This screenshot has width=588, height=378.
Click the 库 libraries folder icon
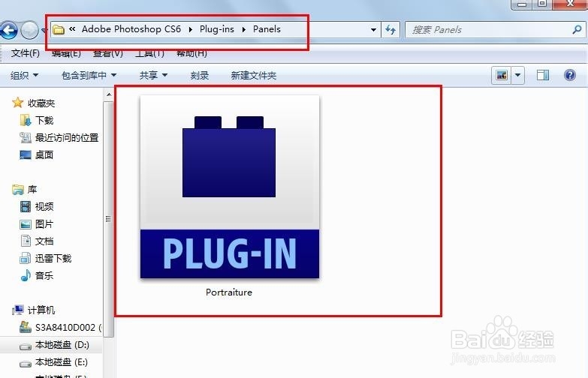(17, 190)
